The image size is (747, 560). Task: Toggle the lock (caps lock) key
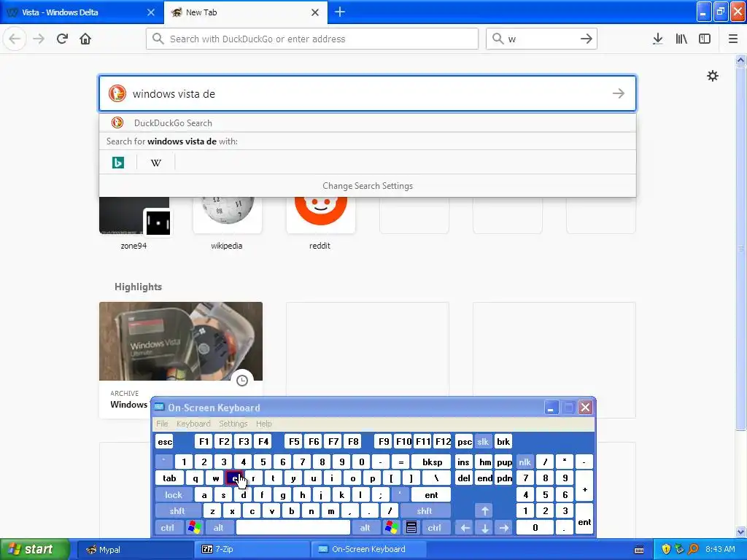point(174,495)
